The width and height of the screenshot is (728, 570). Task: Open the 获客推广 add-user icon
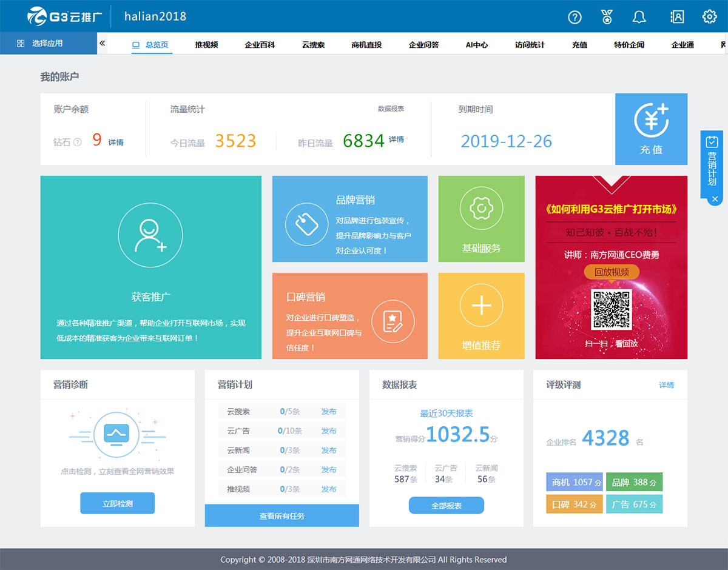tap(150, 235)
